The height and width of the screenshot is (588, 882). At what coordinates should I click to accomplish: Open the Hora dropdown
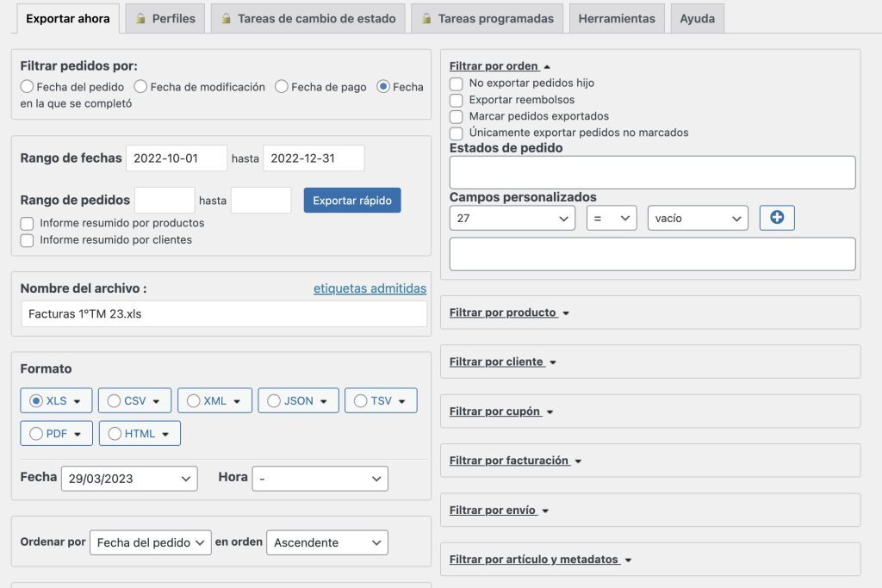point(320,479)
